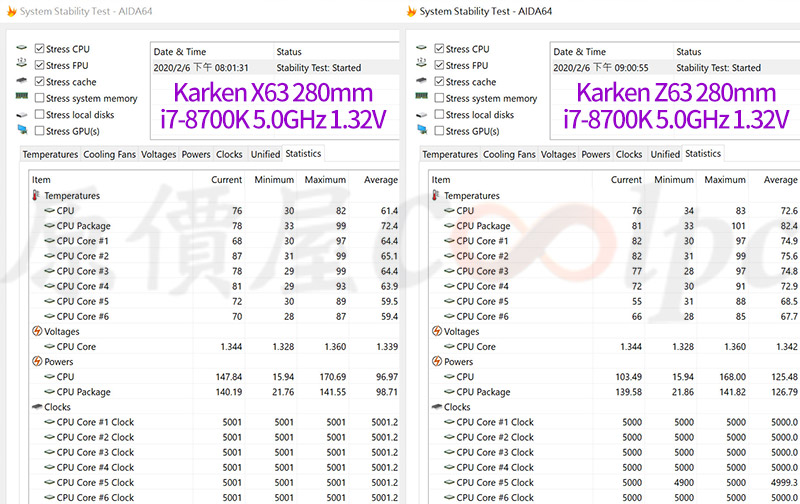Click the Maximum column header in left window
Screen dimensions: 800x504
[x=324, y=180]
